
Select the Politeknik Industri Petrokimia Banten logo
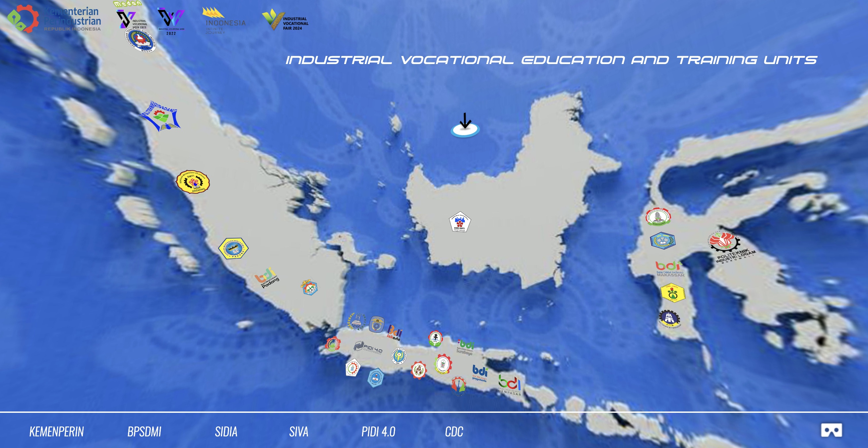pos(333,344)
